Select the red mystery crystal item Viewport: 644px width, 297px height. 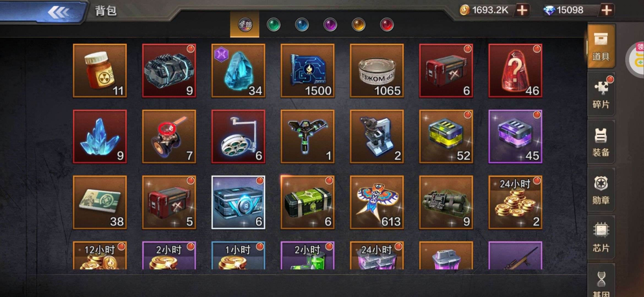(515, 71)
